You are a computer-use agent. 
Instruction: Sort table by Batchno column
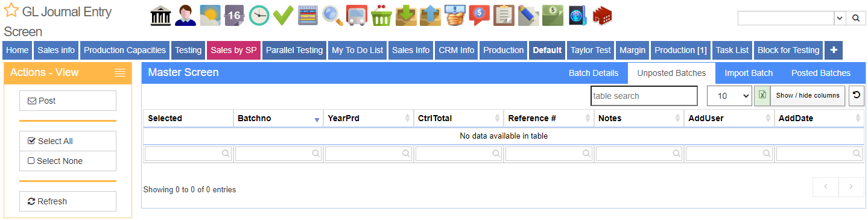click(x=278, y=118)
